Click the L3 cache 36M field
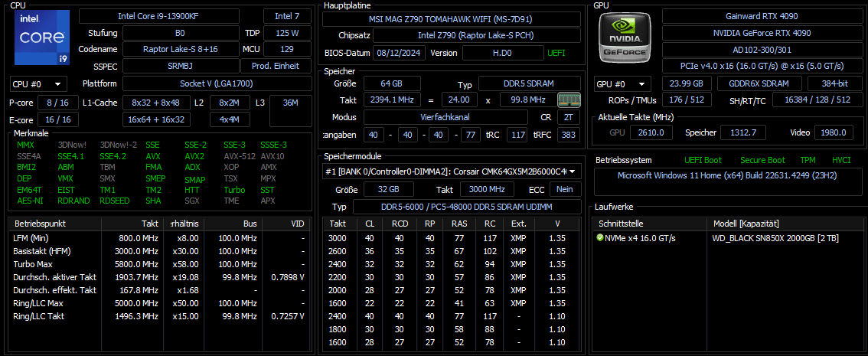The image size is (868, 356). click(291, 111)
